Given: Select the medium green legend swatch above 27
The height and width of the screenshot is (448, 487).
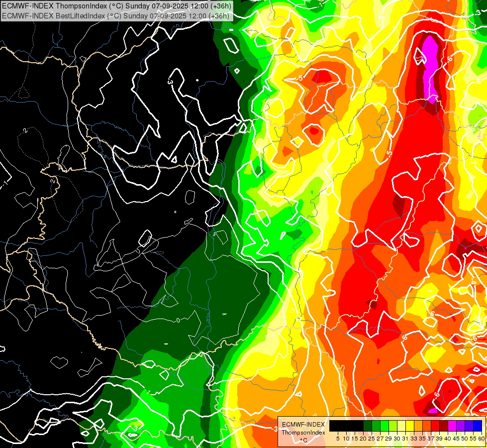Looking at the screenshot, I should pyautogui.click(x=376, y=426).
